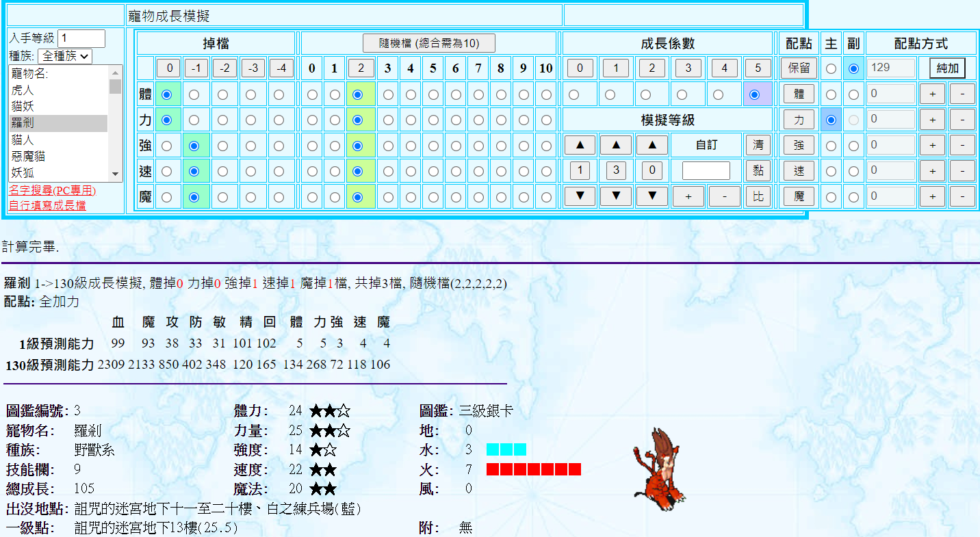Click up arrow above the 1 digit
The image size is (980, 537).
(580, 145)
